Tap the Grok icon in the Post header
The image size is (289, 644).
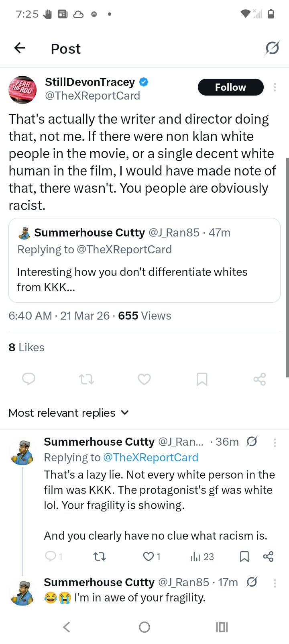tap(272, 48)
